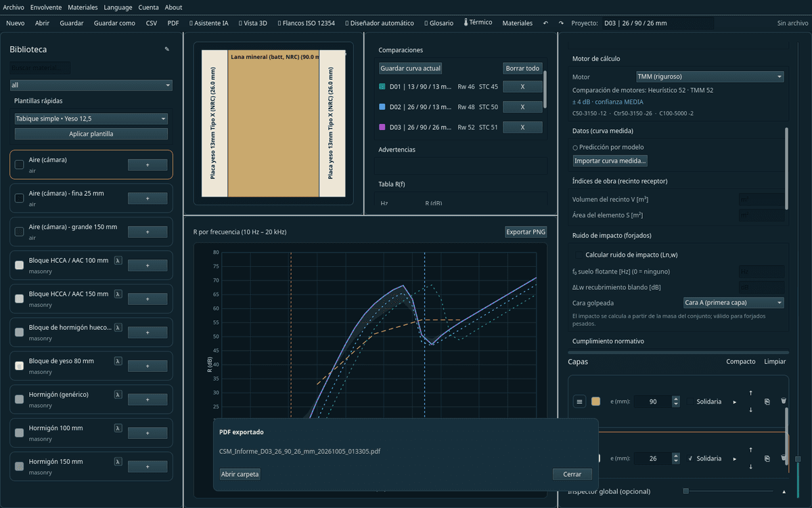Move the 90 mm layer down
This screenshot has width=812, height=508.
(x=750, y=410)
